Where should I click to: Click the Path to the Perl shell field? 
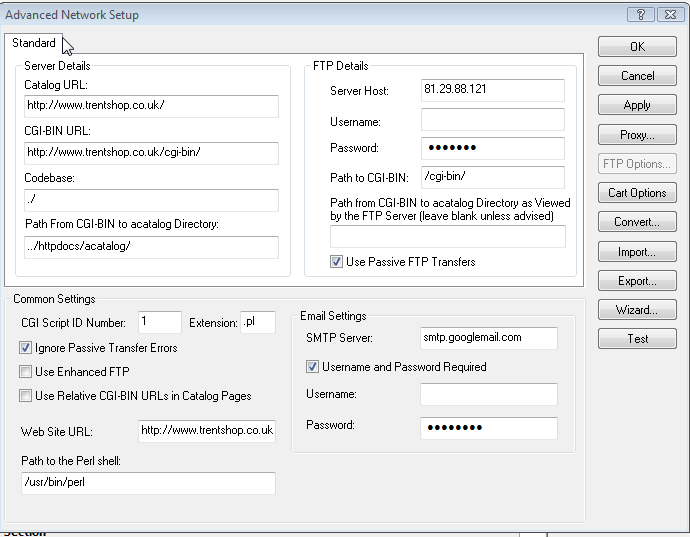coord(149,482)
